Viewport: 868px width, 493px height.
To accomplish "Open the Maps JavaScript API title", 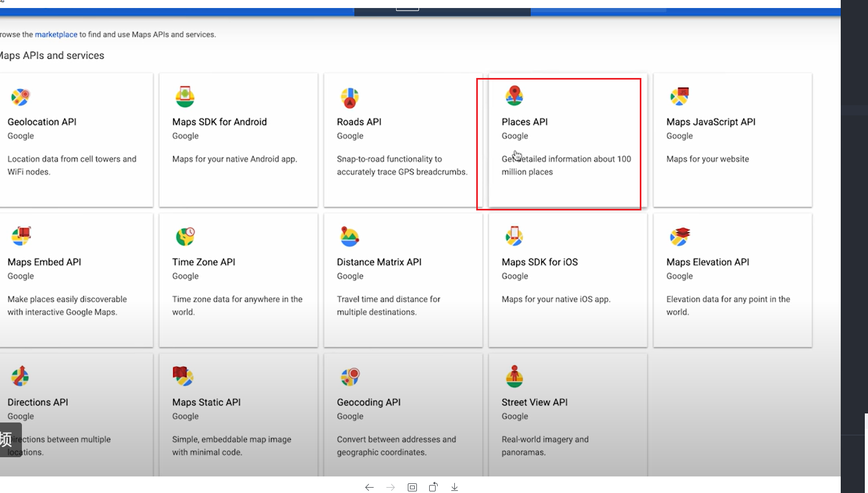I will pos(711,122).
